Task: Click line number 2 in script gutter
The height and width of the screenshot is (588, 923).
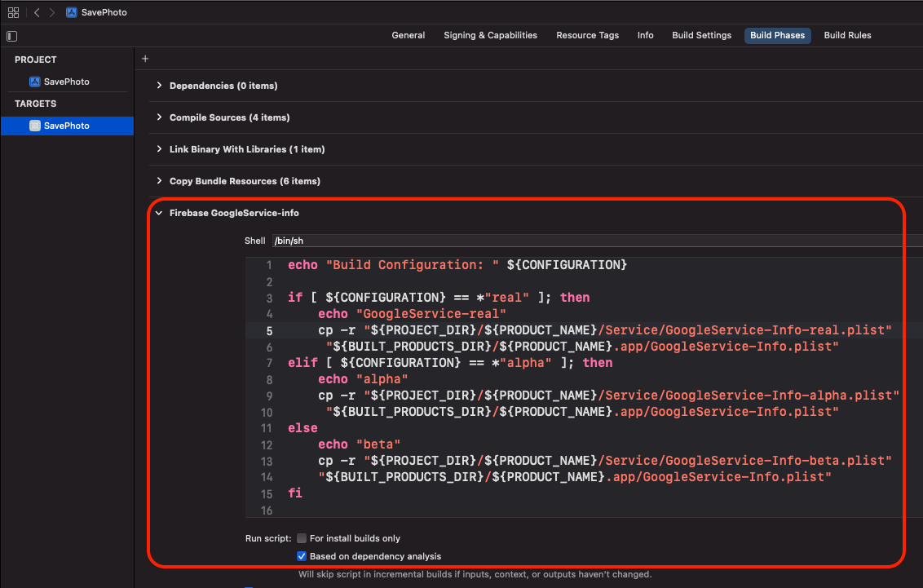Action: [x=269, y=282]
